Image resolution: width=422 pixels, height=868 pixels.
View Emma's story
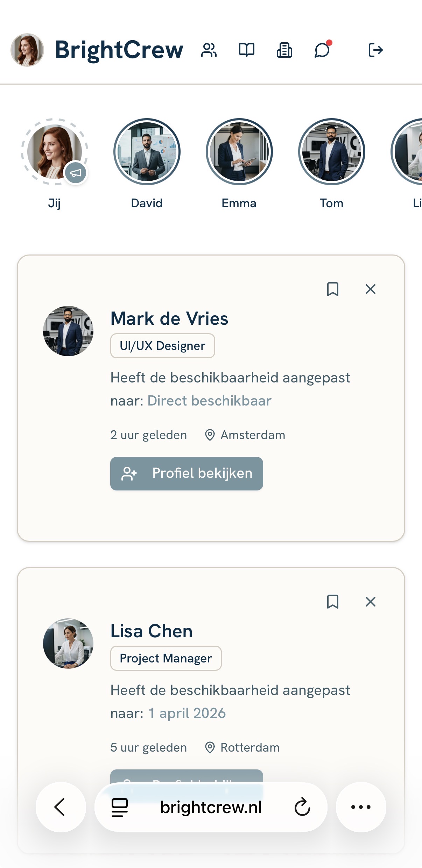coord(239,152)
